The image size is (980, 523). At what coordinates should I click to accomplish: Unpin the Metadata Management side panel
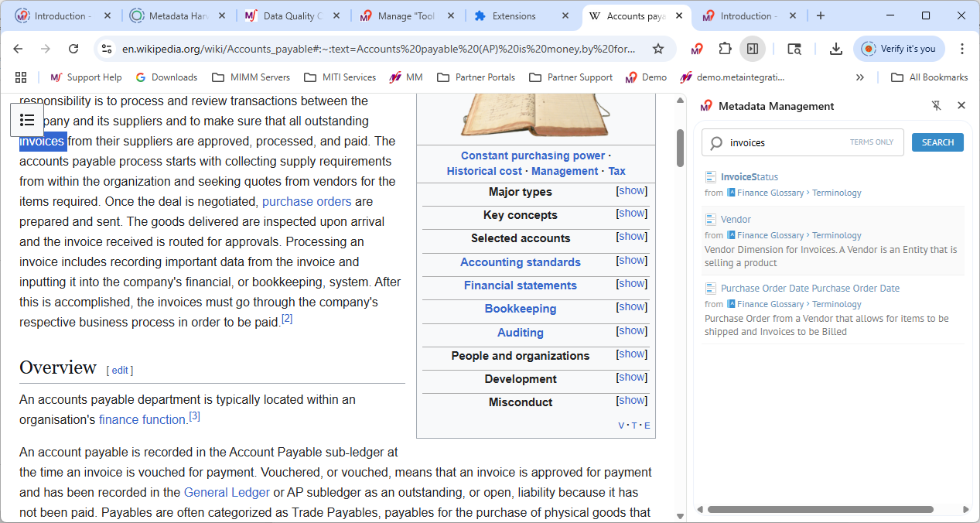(936, 106)
